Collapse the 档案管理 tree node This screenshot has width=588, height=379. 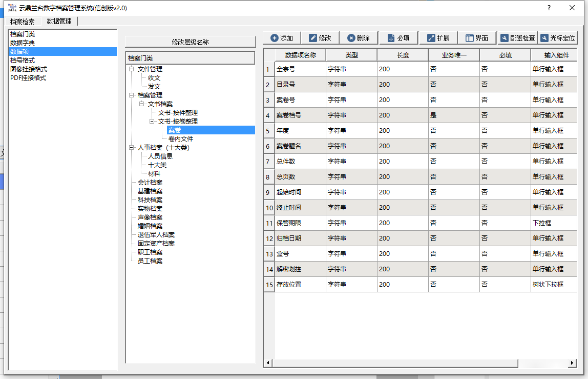pyautogui.click(x=132, y=95)
